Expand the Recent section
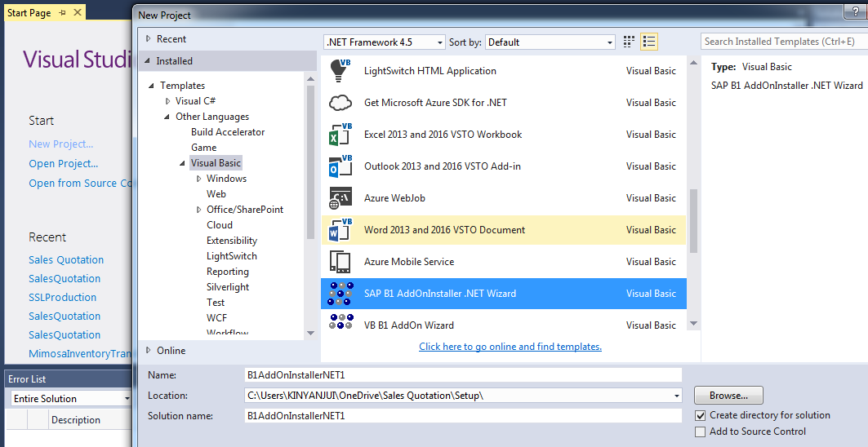The height and width of the screenshot is (447, 868). [x=148, y=38]
